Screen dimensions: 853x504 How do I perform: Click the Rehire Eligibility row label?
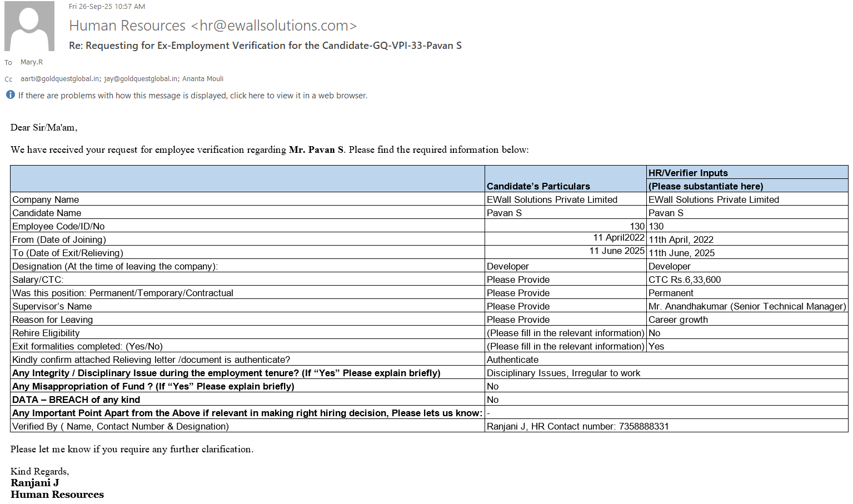tap(46, 333)
